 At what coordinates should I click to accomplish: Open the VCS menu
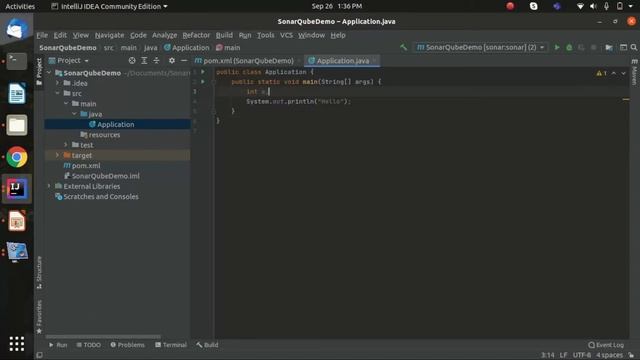coord(286,35)
